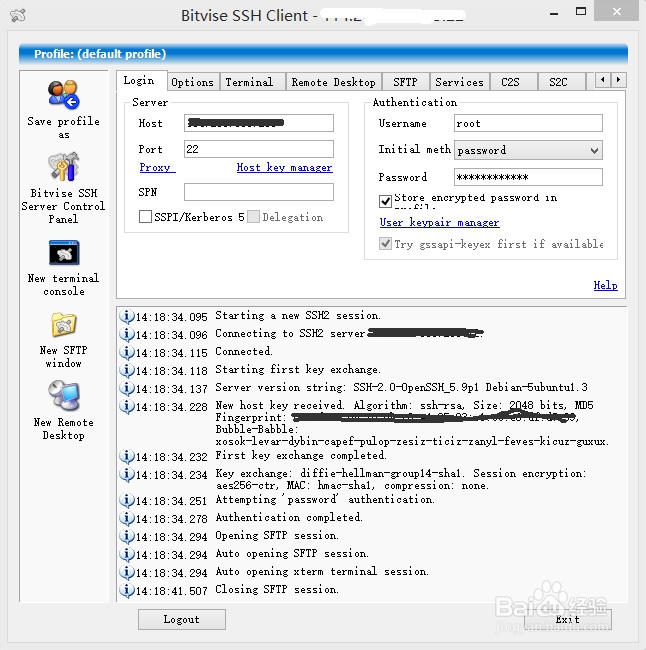Click info icon for 'New host key received' entry

coord(126,406)
